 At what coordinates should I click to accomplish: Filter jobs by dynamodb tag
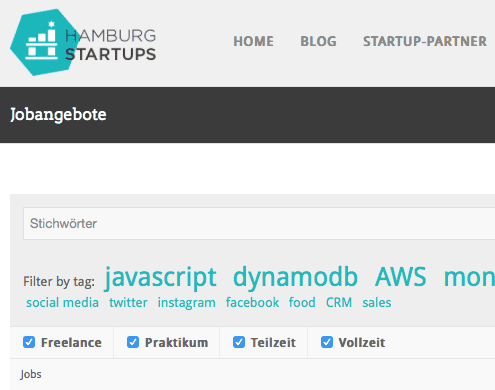point(295,277)
